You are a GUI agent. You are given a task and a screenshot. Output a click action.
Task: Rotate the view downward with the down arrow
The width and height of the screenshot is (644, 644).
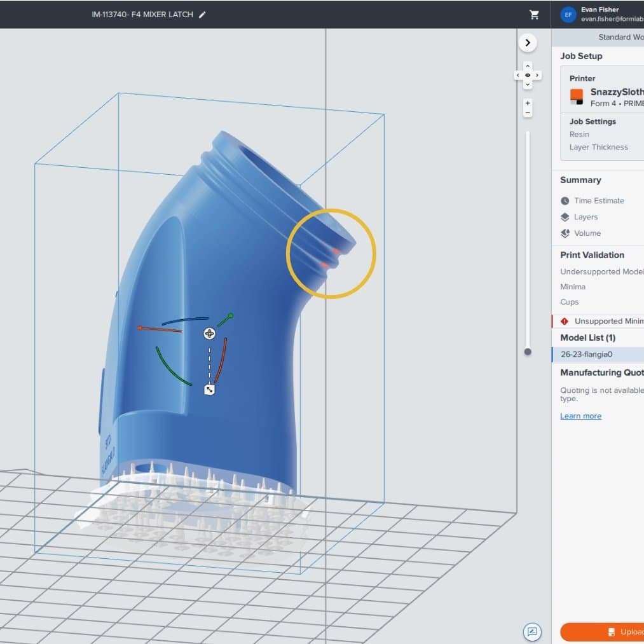click(x=528, y=85)
